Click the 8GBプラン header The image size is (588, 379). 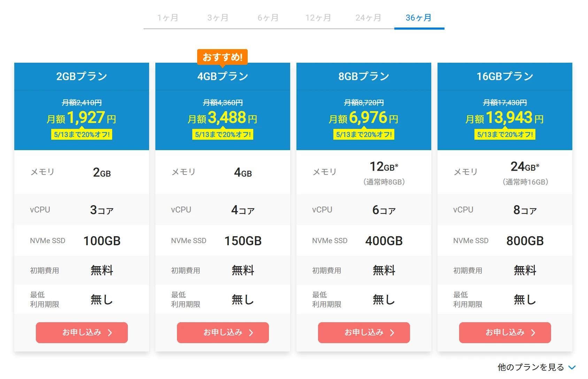pyautogui.click(x=364, y=76)
